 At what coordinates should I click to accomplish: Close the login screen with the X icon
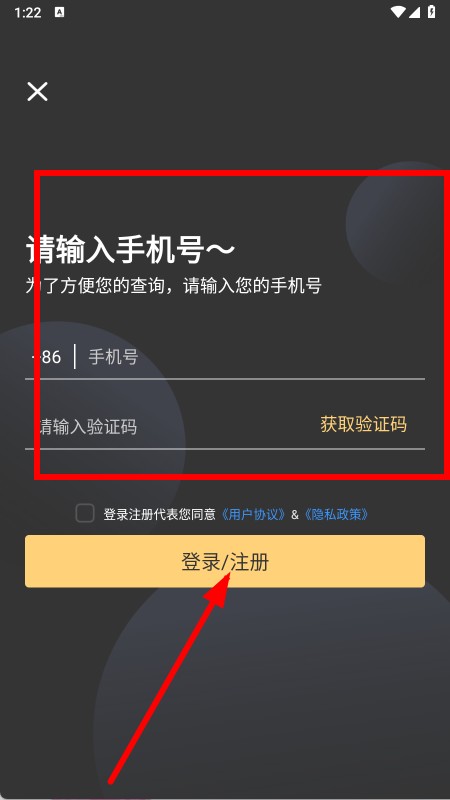point(37,91)
